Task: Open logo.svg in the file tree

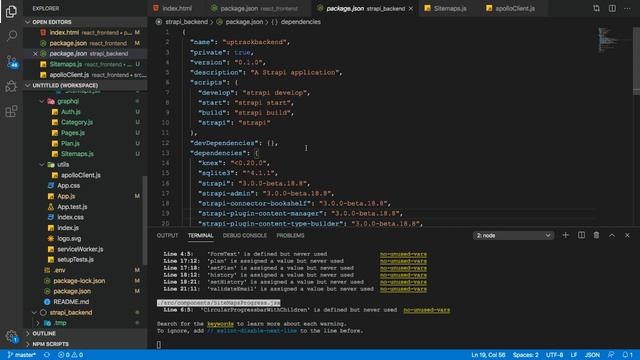Action: click(x=69, y=238)
